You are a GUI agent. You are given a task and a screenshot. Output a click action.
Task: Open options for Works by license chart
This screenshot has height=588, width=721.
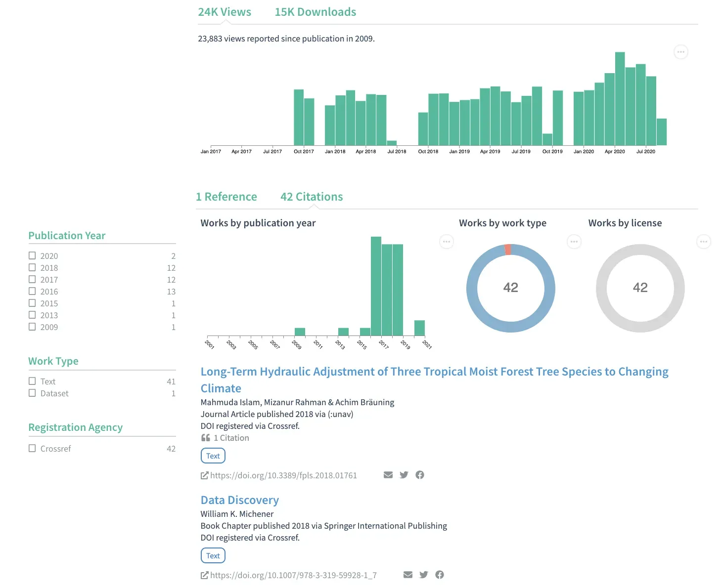pos(703,242)
